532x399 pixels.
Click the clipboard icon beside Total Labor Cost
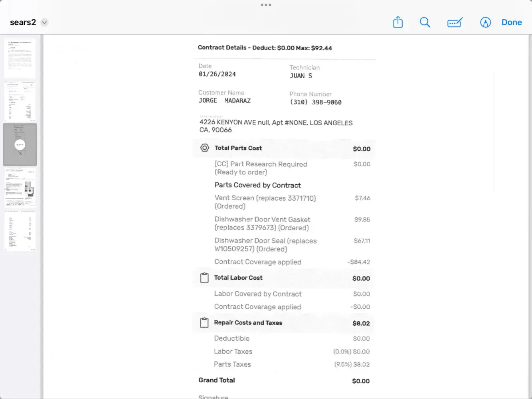tap(204, 278)
